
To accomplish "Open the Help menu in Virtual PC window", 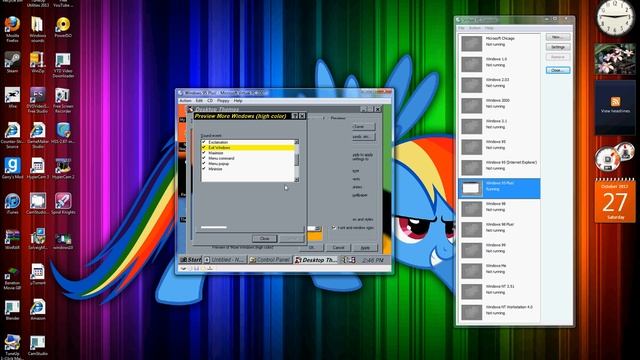I will click(238, 100).
